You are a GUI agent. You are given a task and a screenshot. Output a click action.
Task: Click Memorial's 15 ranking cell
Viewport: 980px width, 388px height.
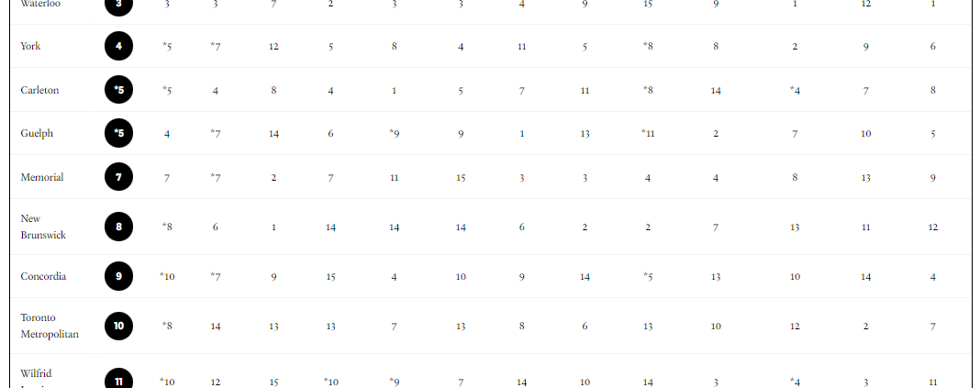pyautogui.click(x=461, y=177)
